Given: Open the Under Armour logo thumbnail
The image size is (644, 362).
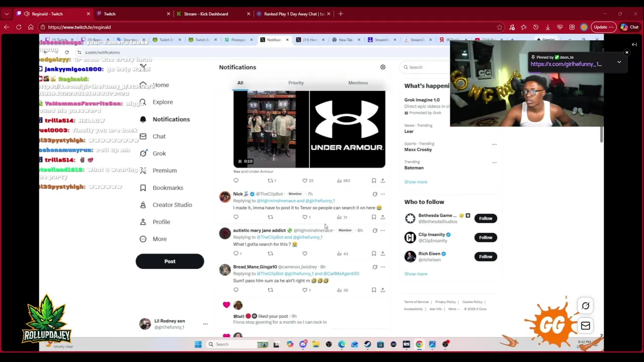Looking at the screenshot, I should coord(347,129).
